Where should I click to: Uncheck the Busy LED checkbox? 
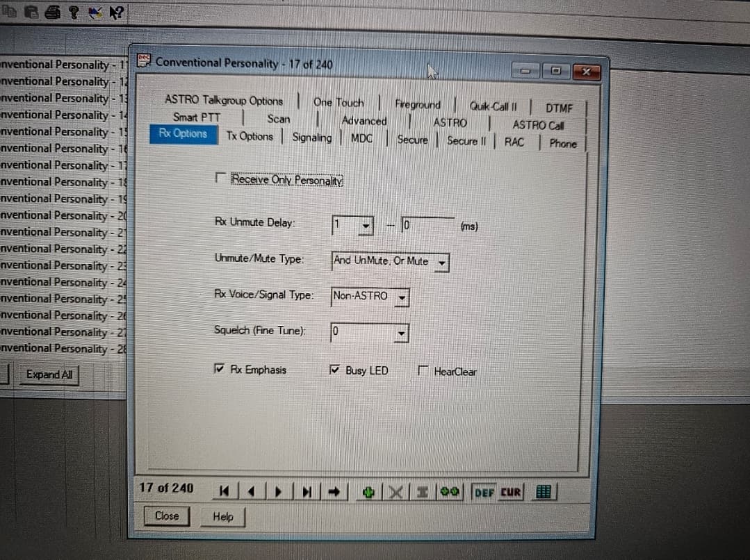334,369
